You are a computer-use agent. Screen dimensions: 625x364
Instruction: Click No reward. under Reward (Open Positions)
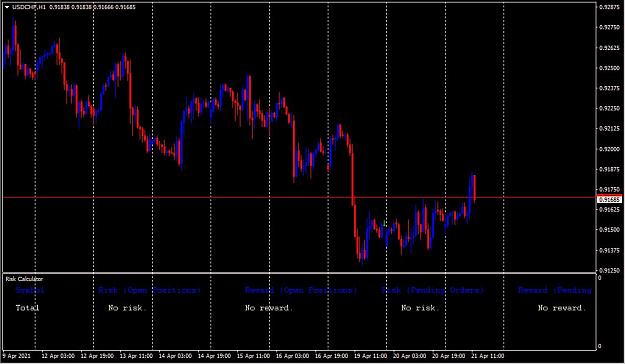tap(269, 307)
